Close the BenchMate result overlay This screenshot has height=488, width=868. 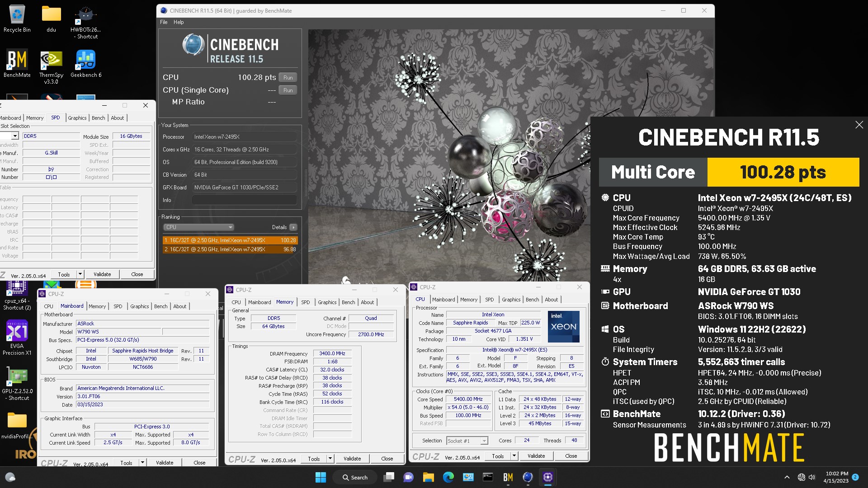pyautogui.click(x=859, y=125)
